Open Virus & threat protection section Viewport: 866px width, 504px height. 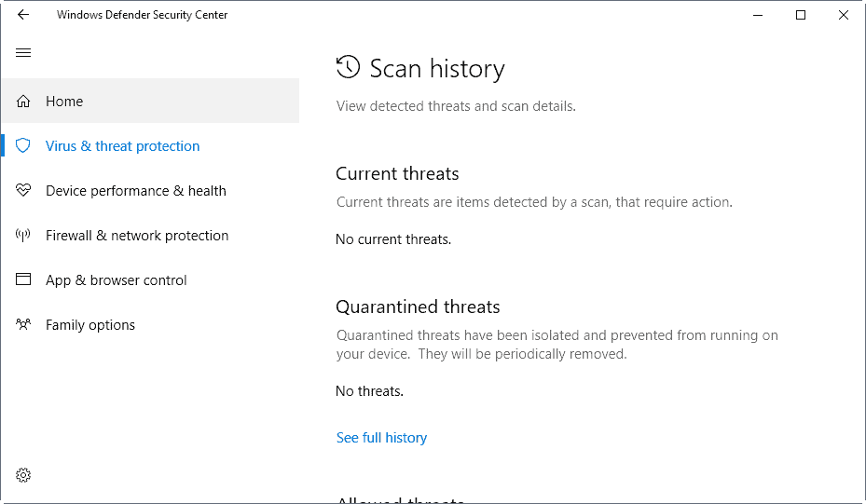coord(150,145)
